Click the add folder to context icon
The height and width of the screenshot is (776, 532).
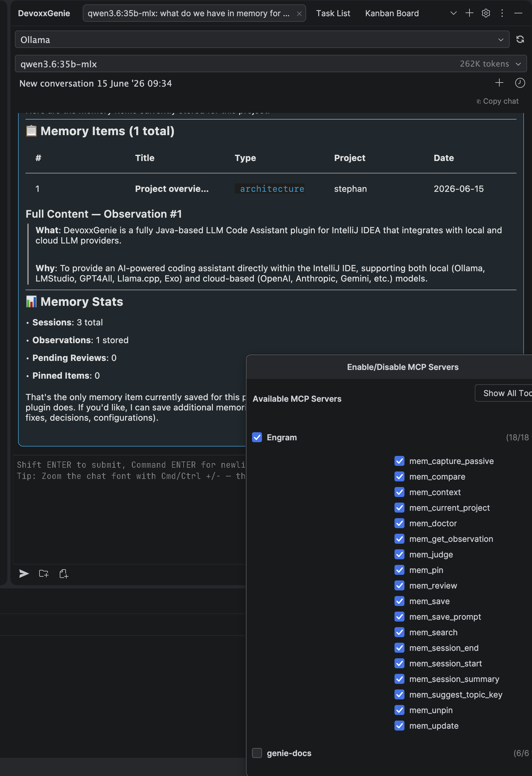(x=44, y=574)
